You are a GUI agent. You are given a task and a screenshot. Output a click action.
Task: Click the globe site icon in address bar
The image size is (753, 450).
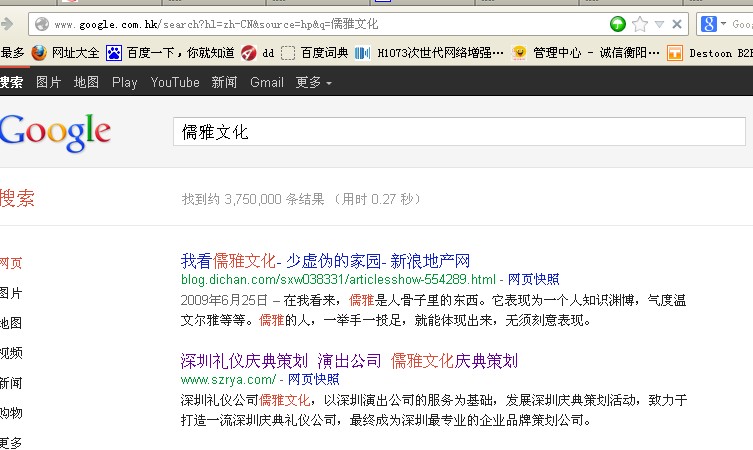(x=42, y=24)
